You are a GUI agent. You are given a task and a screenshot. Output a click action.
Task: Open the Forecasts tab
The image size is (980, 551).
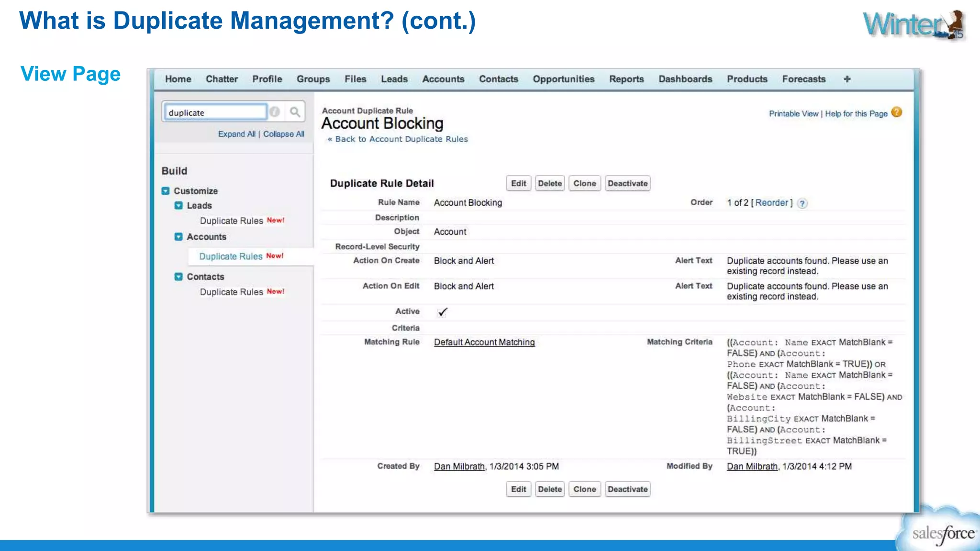pos(804,79)
